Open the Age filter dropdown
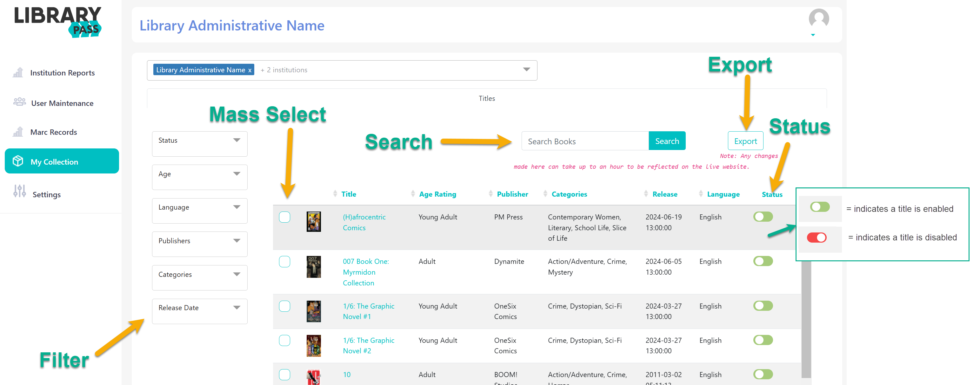The height and width of the screenshot is (385, 980). click(199, 177)
